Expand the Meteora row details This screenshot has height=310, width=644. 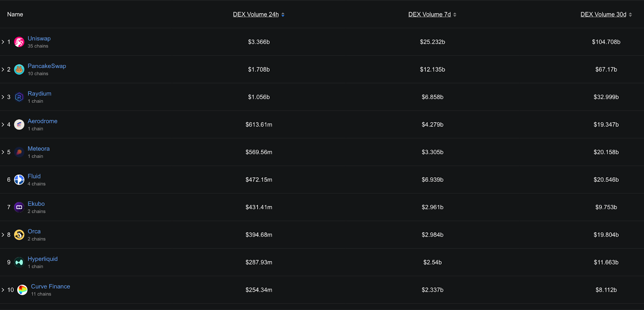3,152
